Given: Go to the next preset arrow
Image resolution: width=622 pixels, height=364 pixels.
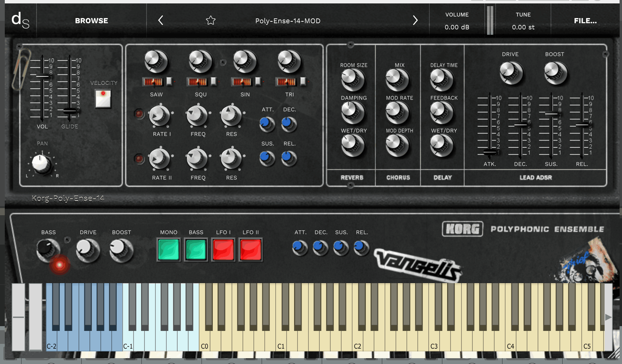Looking at the screenshot, I should click(415, 20).
